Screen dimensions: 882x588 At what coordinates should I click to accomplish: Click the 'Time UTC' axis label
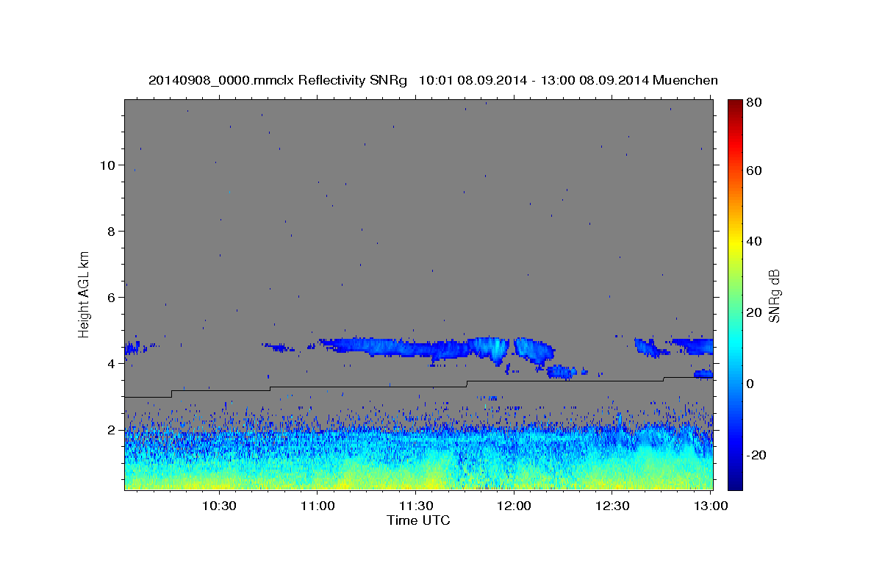point(418,520)
